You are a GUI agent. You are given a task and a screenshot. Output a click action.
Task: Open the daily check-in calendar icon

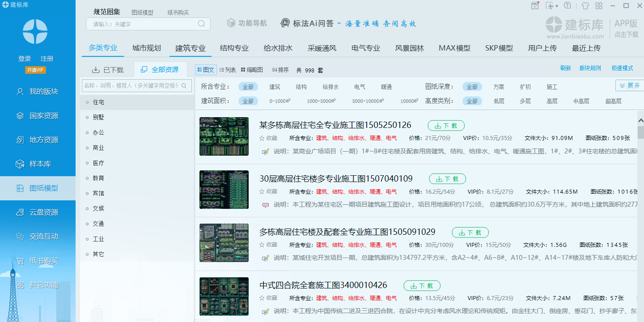pos(535,6)
